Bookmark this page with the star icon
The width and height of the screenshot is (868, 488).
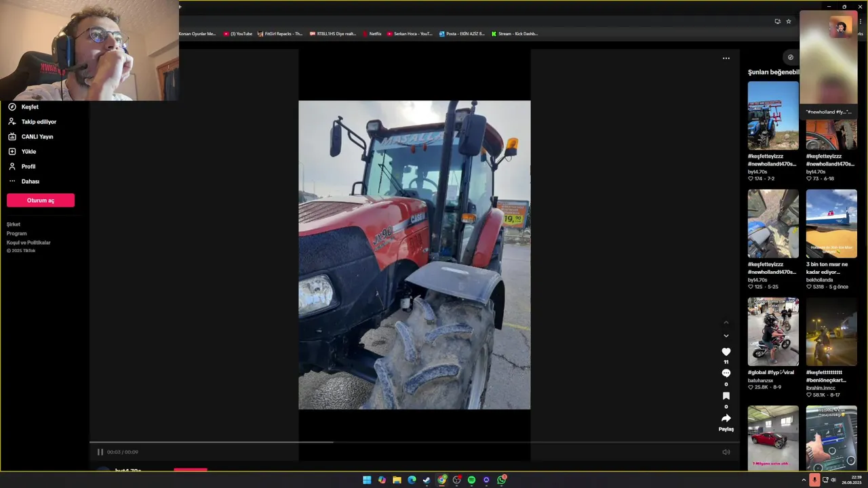pos(788,21)
